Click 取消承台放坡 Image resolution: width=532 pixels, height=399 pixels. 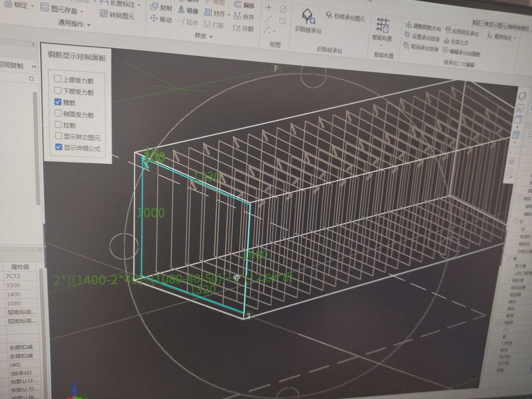pyautogui.click(x=421, y=47)
